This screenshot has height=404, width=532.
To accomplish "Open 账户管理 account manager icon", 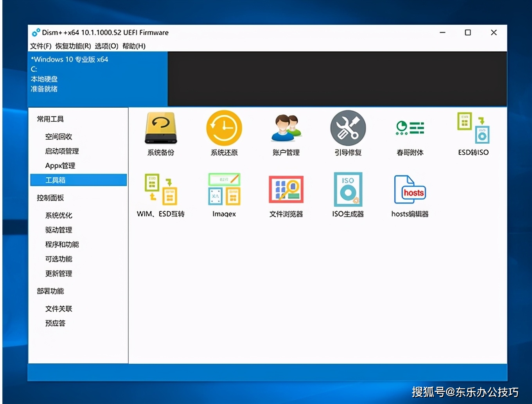I will pos(286,128).
